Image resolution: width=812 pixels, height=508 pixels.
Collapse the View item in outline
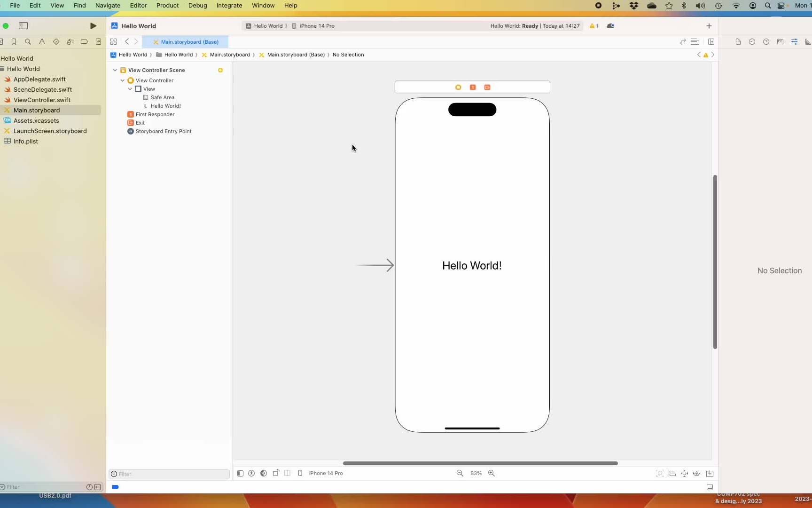[130, 89]
